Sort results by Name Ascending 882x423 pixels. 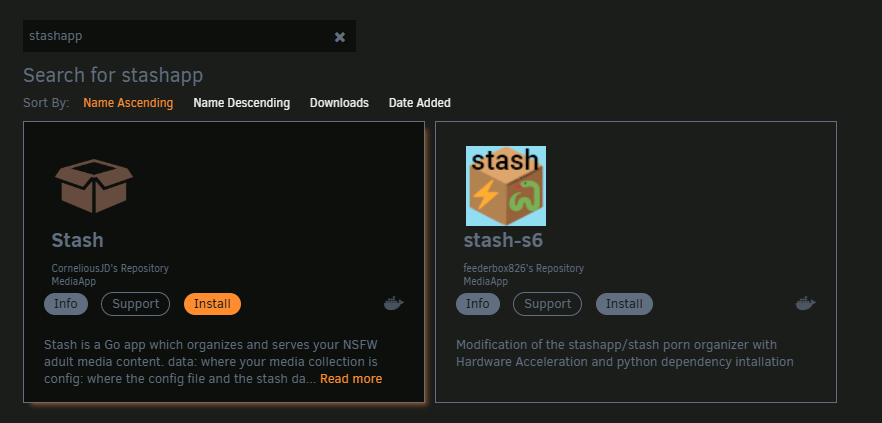tap(128, 103)
